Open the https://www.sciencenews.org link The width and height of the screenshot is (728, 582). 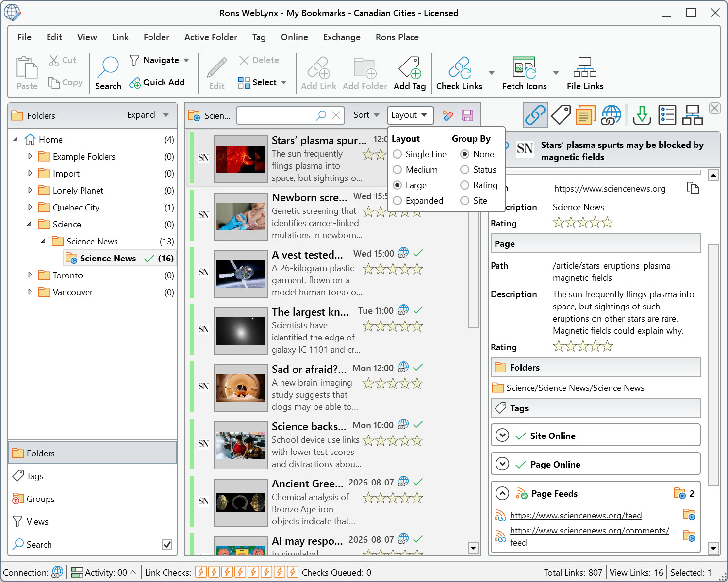tap(610, 189)
